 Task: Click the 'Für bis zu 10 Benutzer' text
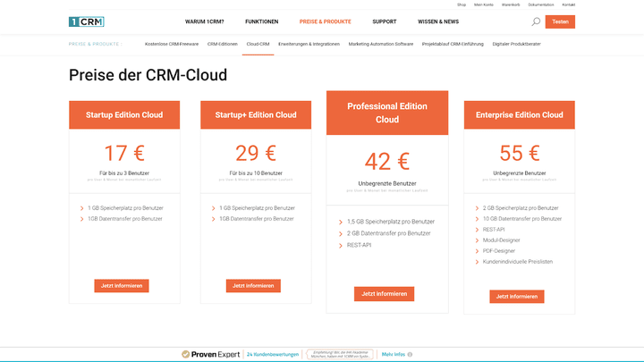[256, 173]
